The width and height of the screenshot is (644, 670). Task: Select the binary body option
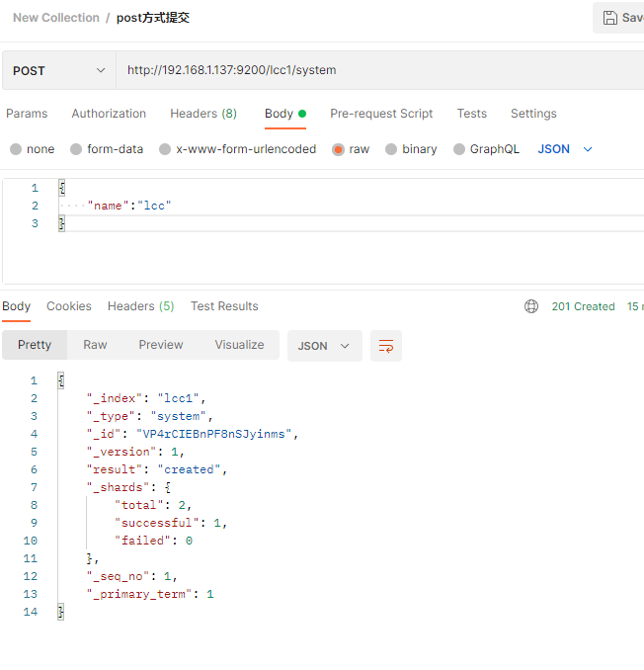(x=391, y=149)
